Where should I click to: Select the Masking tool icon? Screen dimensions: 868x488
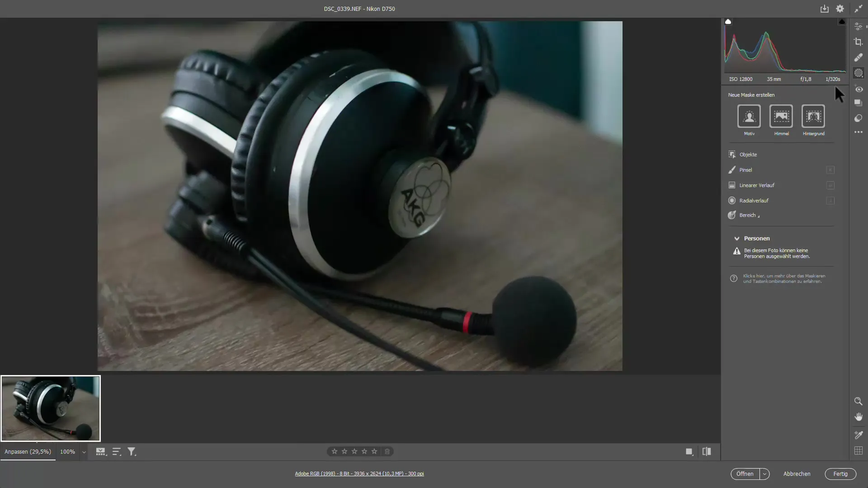[x=858, y=73]
